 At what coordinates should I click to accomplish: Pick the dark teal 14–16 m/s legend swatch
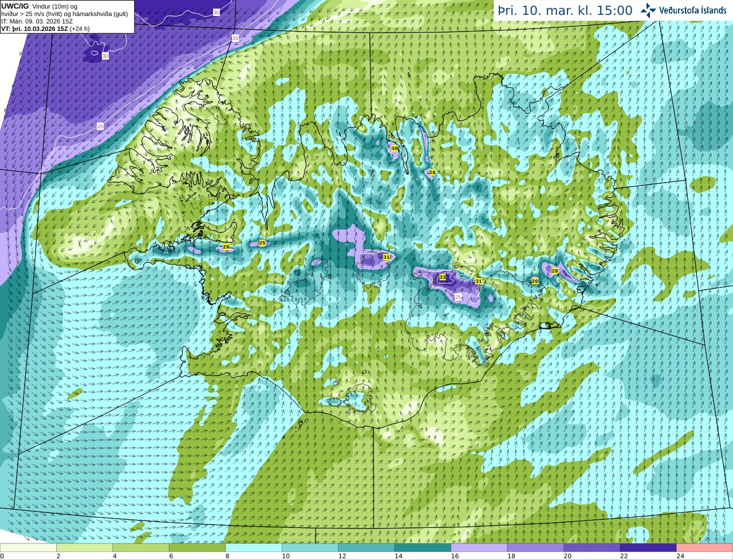point(423,548)
